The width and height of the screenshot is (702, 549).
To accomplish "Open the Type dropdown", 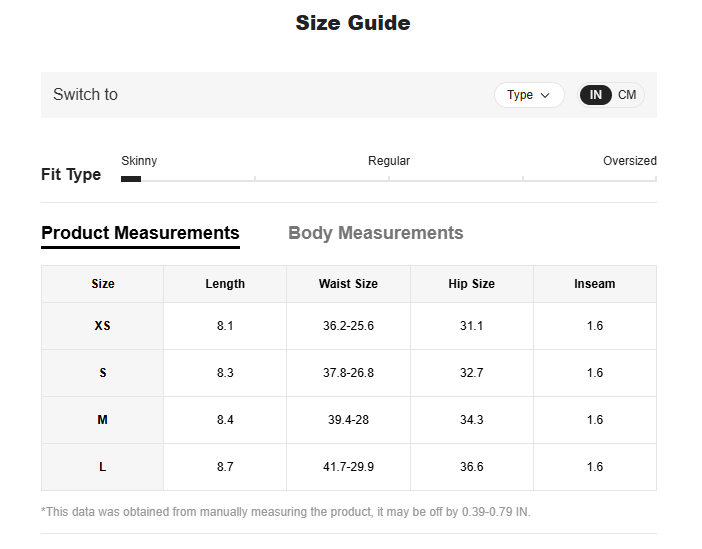I will pyautogui.click(x=528, y=95).
